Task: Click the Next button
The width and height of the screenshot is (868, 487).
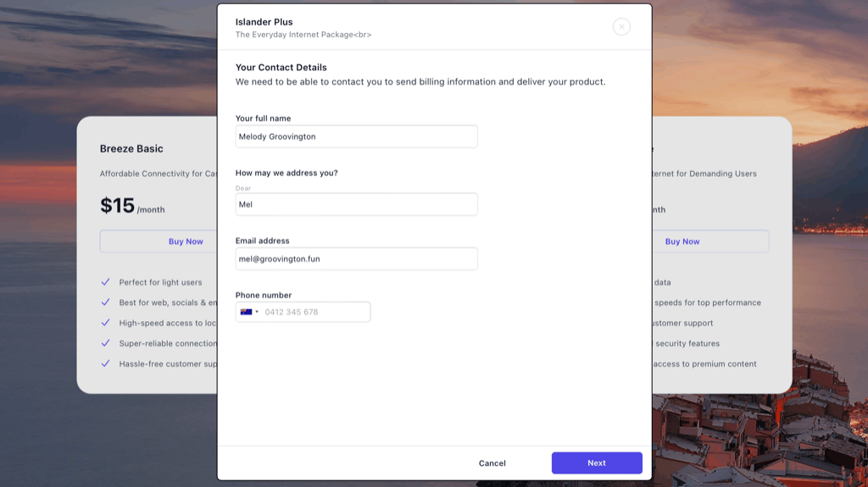Action: [597, 462]
